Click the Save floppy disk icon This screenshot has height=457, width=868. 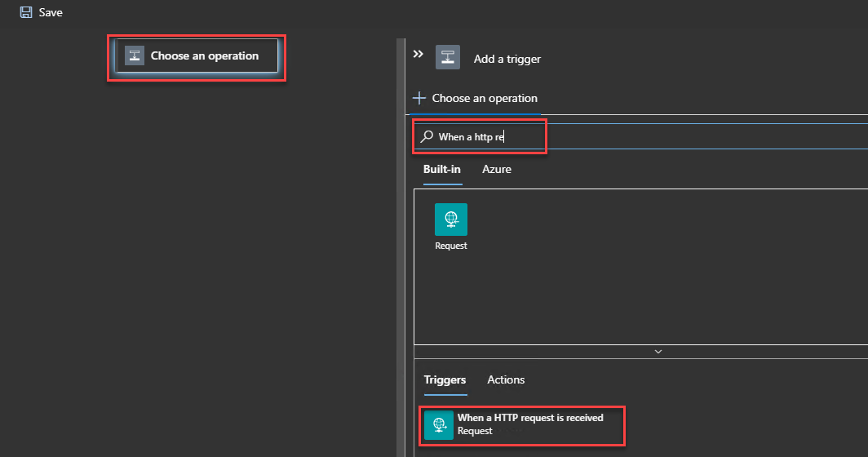[x=26, y=12]
